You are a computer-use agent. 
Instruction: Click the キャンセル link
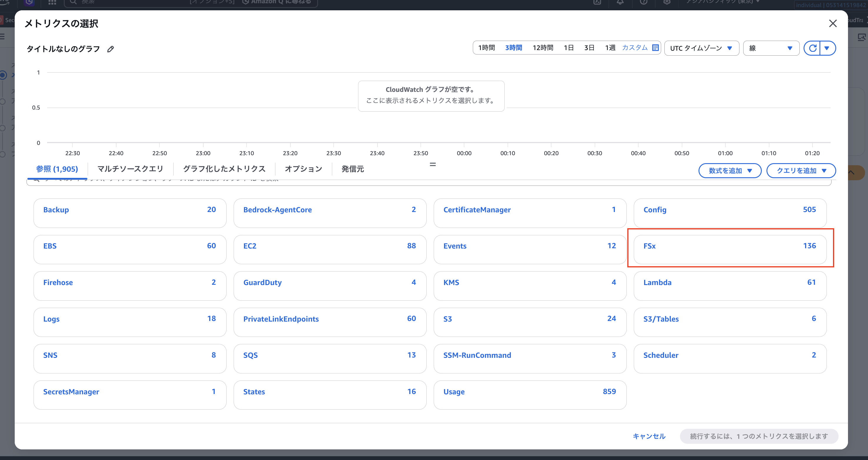649,436
